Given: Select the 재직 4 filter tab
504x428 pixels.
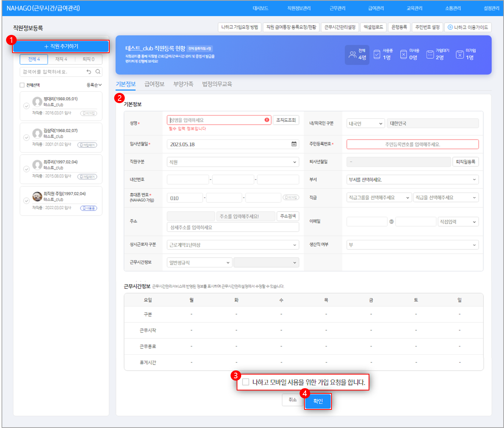Looking at the screenshot, I should pyautogui.click(x=61, y=59).
